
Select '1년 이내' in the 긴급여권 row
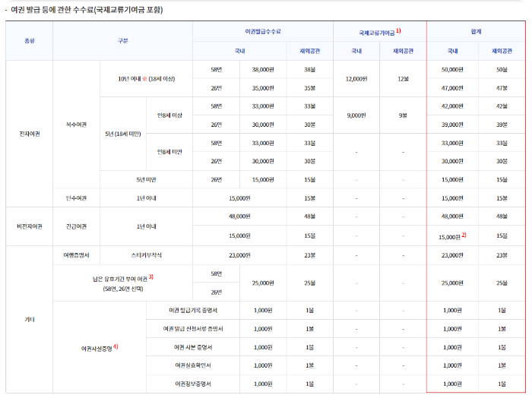[146, 226]
